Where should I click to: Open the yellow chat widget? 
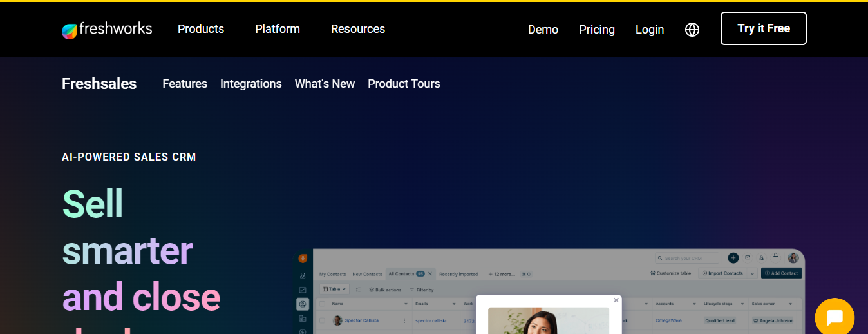pyautogui.click(x=835, y=317)
